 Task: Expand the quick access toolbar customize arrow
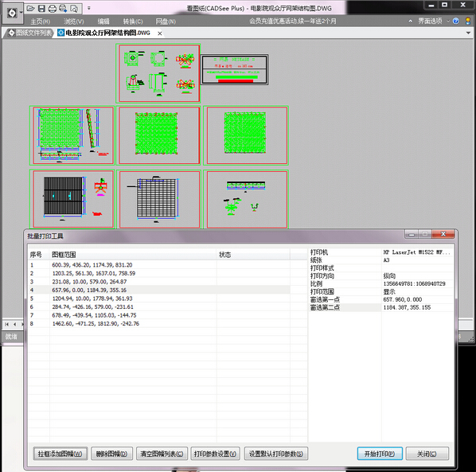89,8
